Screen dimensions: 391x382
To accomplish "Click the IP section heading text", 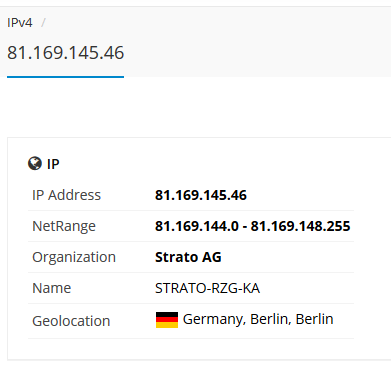I will point(53,164).
